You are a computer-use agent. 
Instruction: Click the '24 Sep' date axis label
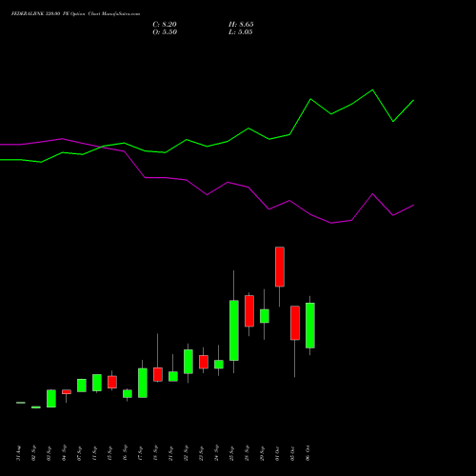tap(216, 453)
